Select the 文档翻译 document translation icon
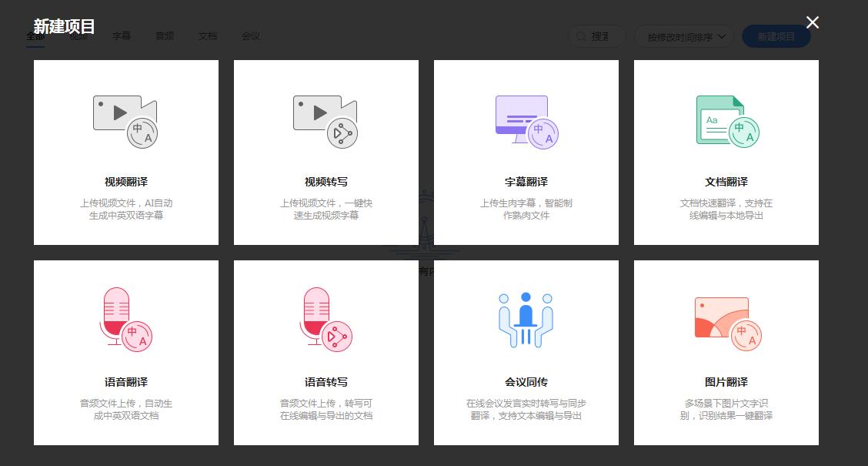The image size is (868, 466). (726, 119)
